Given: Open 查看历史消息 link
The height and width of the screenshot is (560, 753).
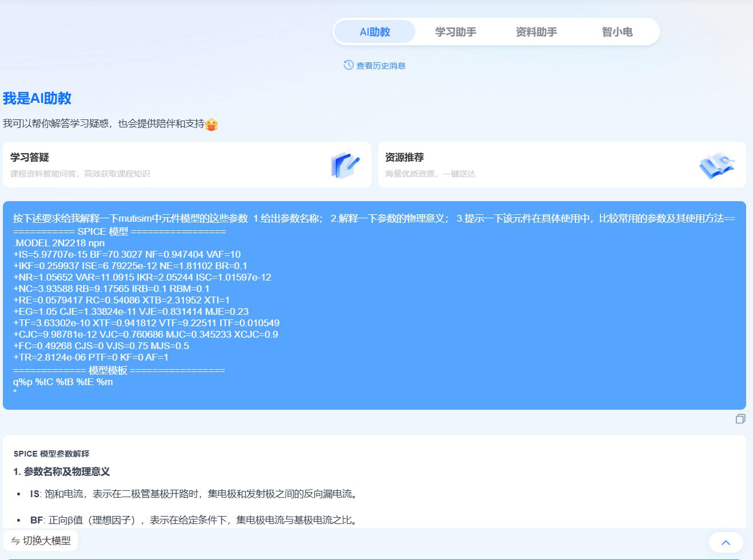Looking at the screenshot, I should [x=380, y=66].
